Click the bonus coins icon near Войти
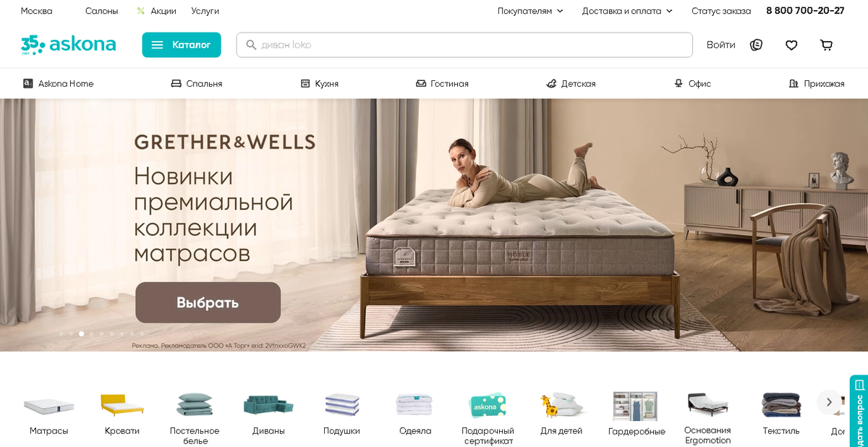868x447 pixels. [757, 45]
